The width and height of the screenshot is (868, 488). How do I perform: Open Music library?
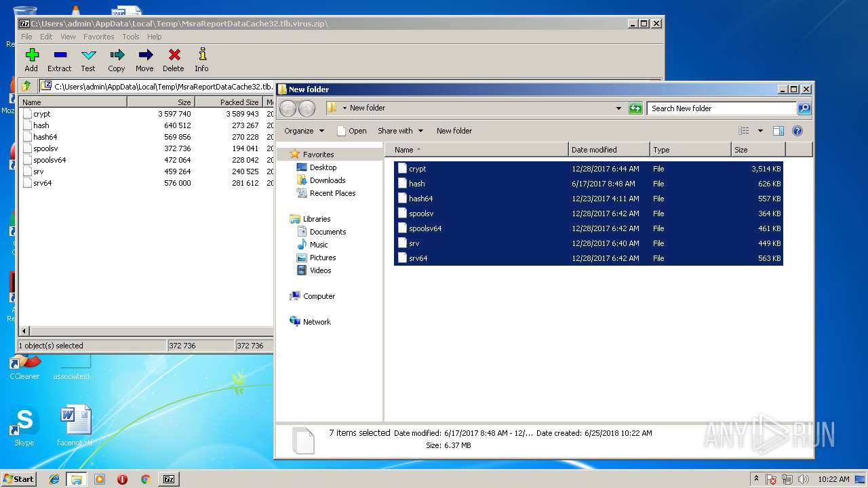pos(313,245)
